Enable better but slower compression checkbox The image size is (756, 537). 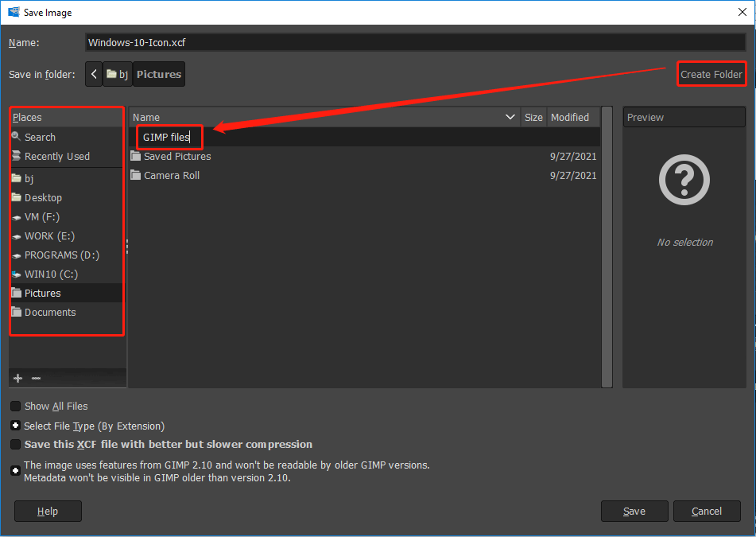(x=16, y=445)
